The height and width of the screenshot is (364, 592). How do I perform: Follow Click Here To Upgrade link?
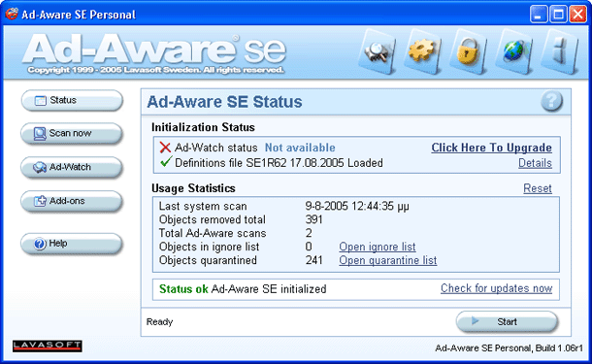[492, 148]
